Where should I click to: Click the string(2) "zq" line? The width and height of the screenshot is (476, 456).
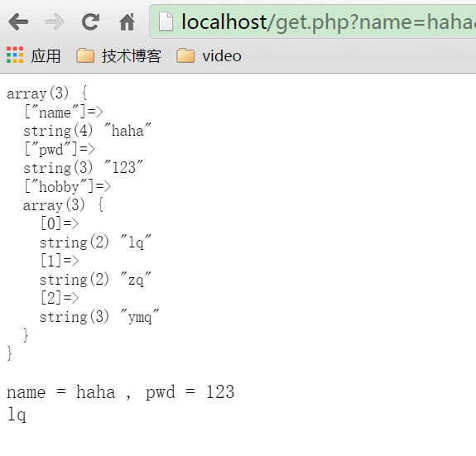tap(95, 280)
